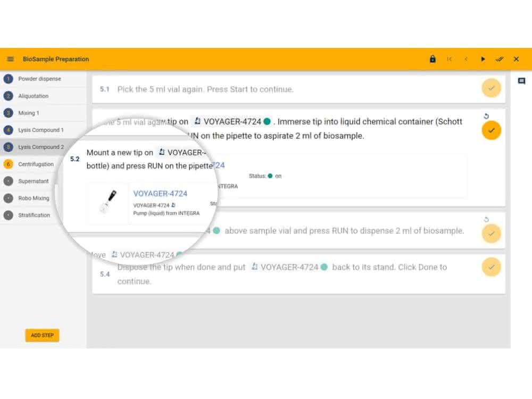
Task: Select step 3 Mixing 1
Action: [43, 113]
